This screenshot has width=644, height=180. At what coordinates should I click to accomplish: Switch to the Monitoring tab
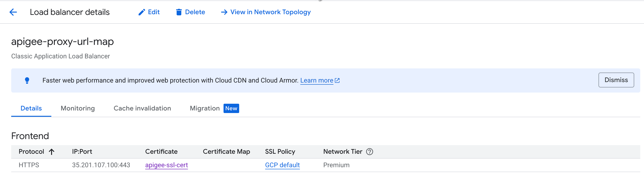[x=77, y=108]
